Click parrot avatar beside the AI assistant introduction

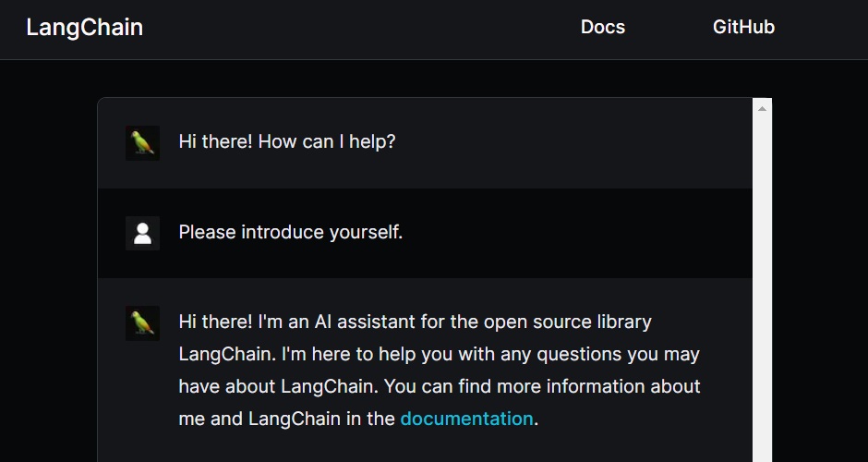[142, 322]
